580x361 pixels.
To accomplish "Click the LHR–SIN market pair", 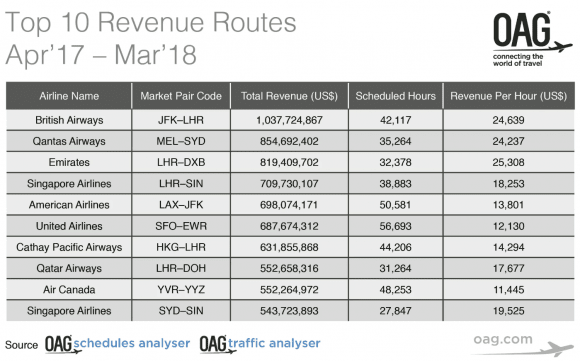I will (x=181, y=184).
